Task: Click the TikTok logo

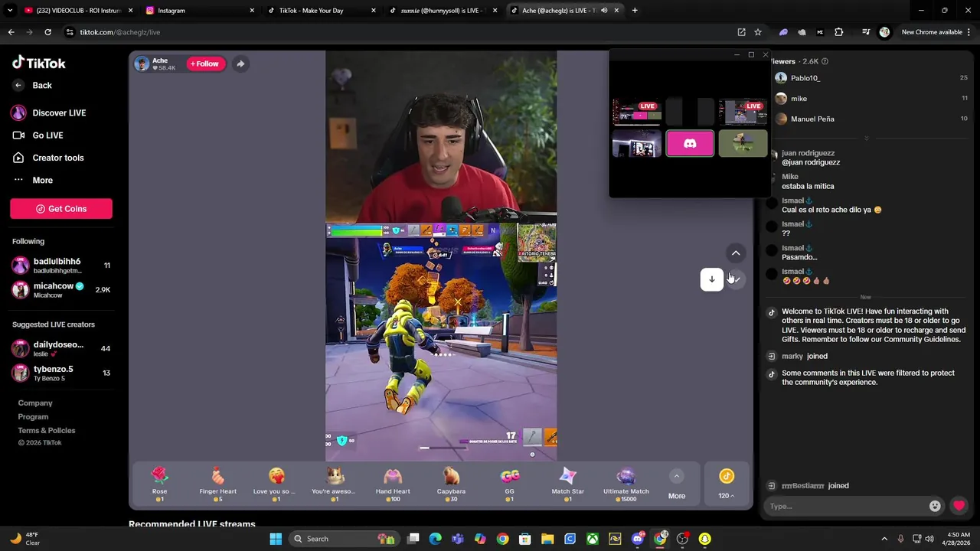Action: 38,63
